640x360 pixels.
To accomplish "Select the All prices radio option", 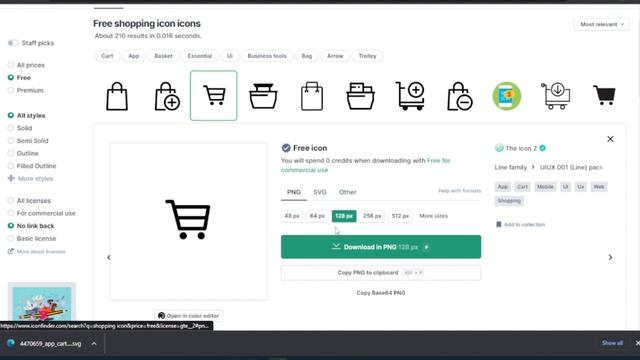I will pyautogui.click(x=11, y=65).
